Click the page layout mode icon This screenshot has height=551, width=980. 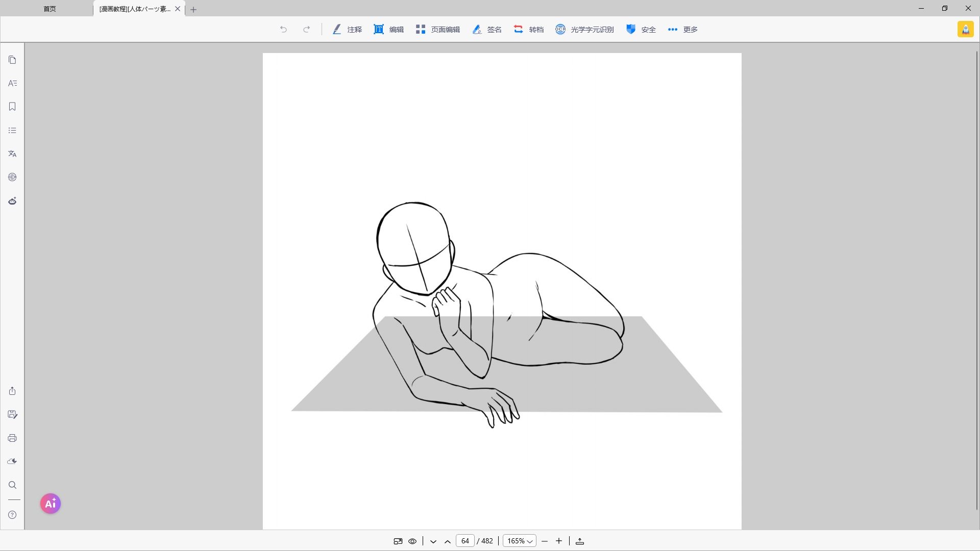click(x=398, y=541)
